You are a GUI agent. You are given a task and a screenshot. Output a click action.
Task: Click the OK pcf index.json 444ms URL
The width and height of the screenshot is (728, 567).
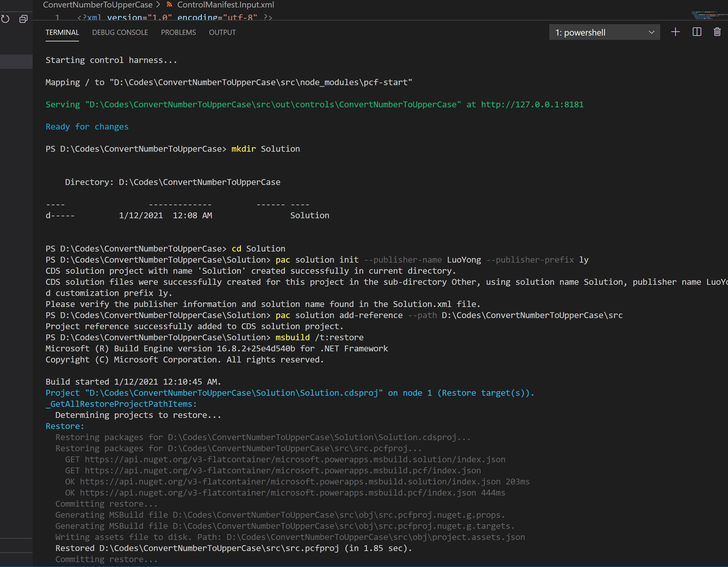(x=278, y=493)
